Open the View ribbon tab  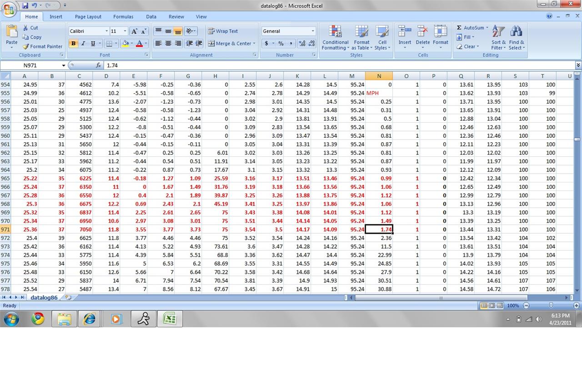[201, 16]
